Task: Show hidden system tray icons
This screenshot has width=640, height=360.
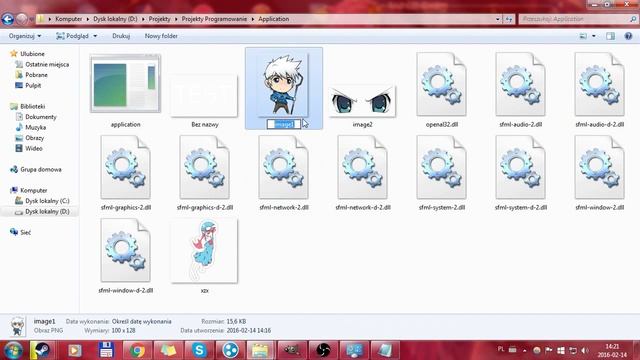Action: [524, 351]
